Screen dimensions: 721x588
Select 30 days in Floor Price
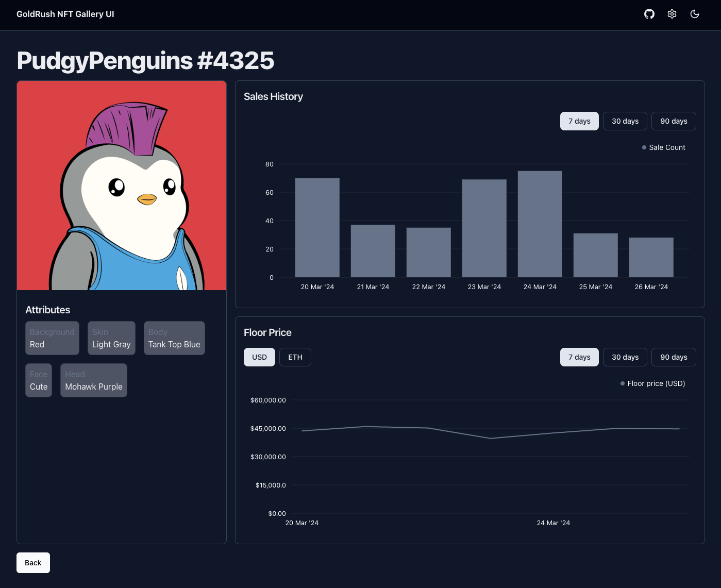click(x=625, y=357)
